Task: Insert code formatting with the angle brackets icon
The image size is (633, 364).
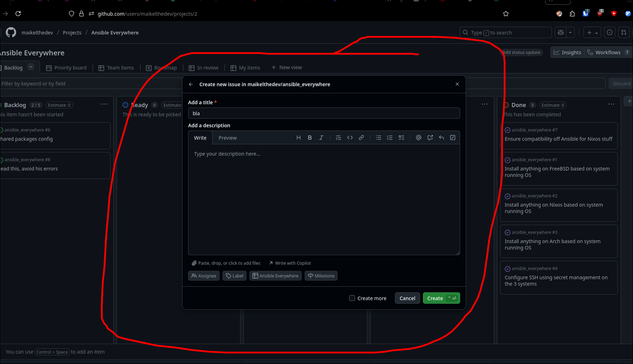Action: pos(350,138)
